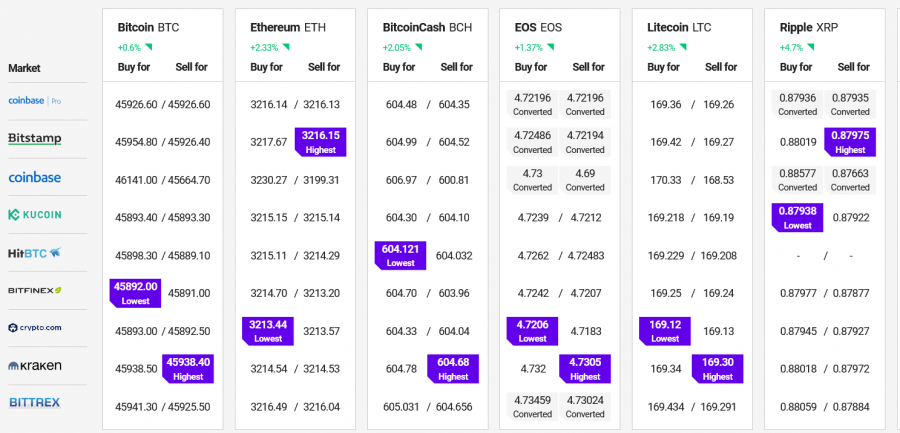Open the Ethereum ETH column title
Image resolution: width=900 pixels, height=433 pixels.
click(288, 27)
